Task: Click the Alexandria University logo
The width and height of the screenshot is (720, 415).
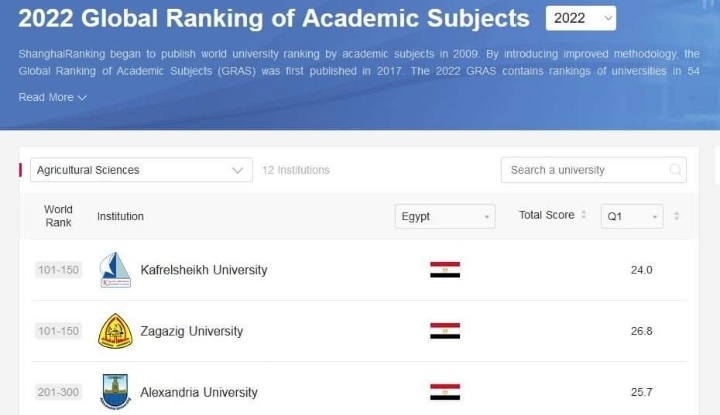Action: tap(115, 391)
